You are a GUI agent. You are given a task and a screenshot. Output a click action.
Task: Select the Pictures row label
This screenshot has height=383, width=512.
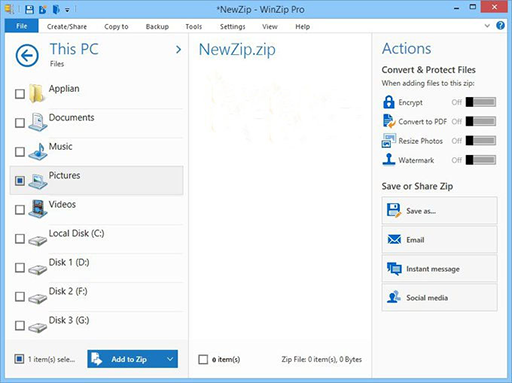coord(64,175)
